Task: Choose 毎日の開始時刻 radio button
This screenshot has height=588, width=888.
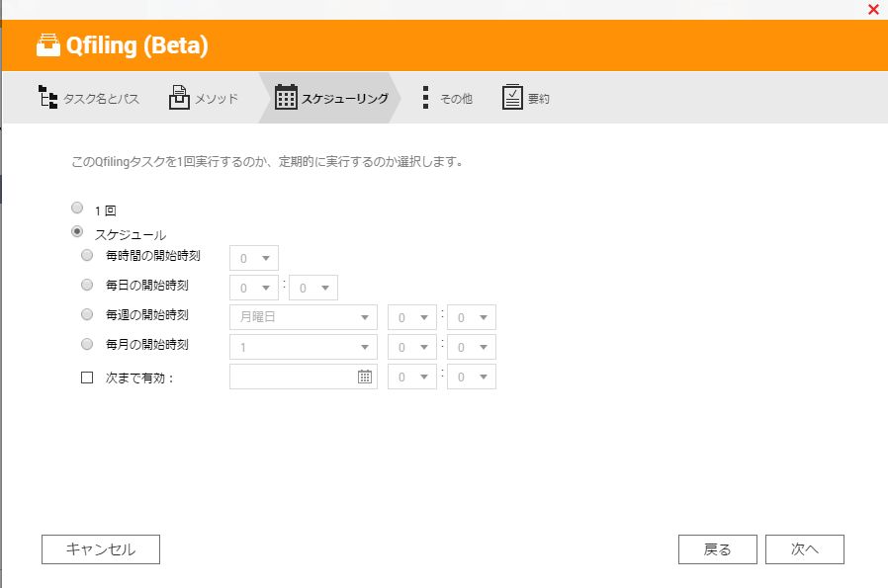Action: (x=87, y=285)
